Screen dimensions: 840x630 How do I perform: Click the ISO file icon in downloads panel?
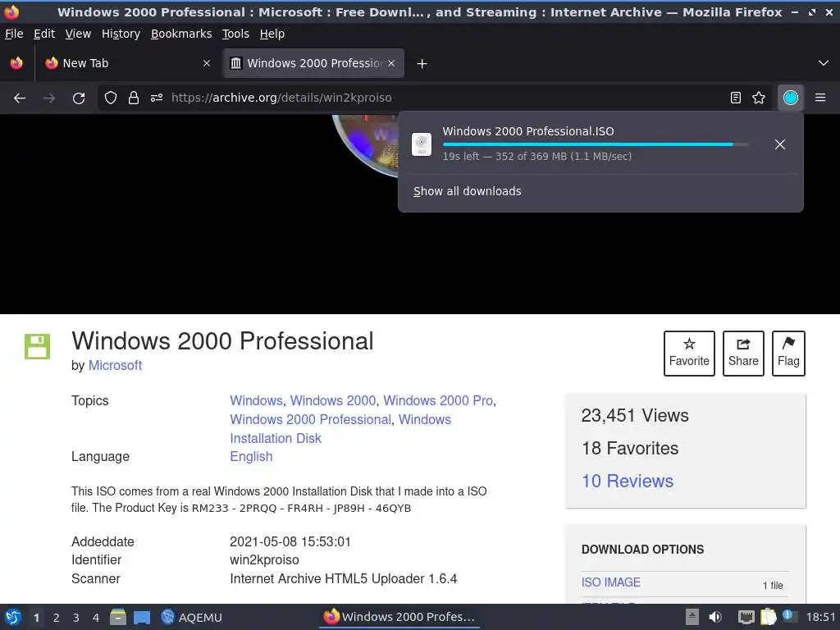(422, 144)
